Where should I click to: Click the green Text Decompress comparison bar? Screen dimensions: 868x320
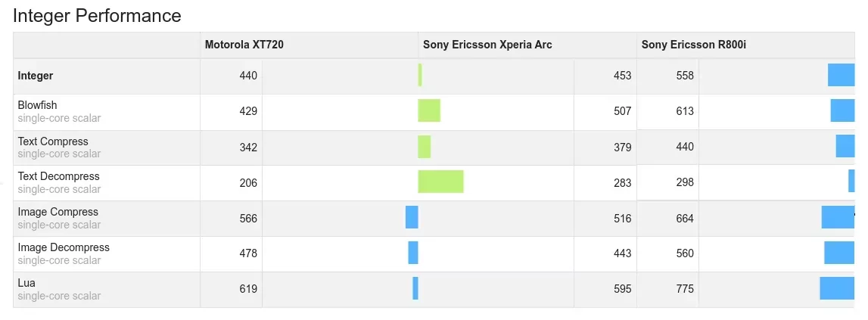pos(440,182)
